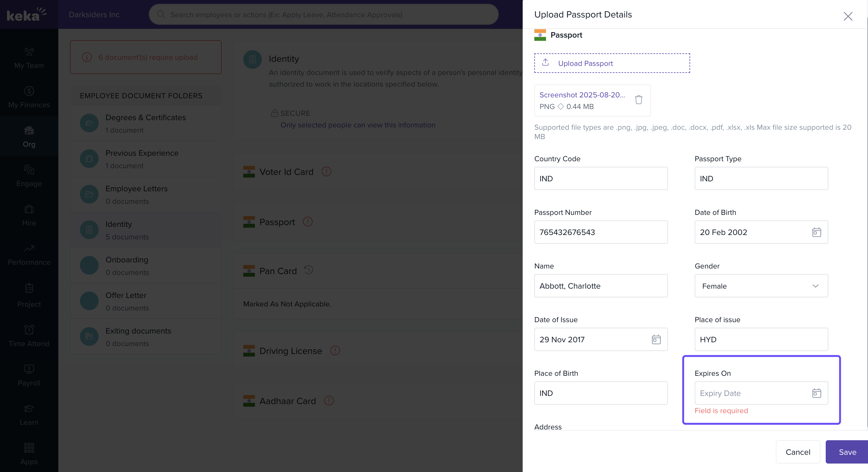Delete the uploaded Screenshot PNG file
Image resolution: width=868 pixels, height=472 pixels.
(x=638, y=100)
